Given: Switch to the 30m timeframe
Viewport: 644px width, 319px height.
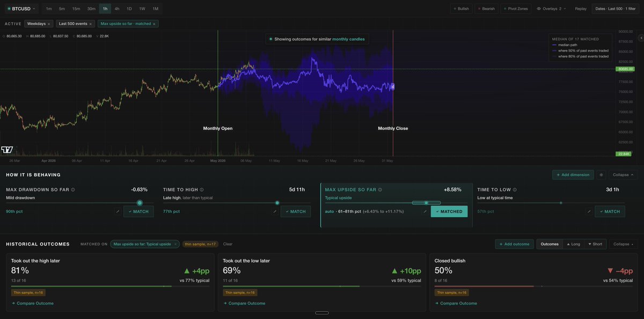Looking at the screenshot, I should pyautogui.click(x=91, y=9).
